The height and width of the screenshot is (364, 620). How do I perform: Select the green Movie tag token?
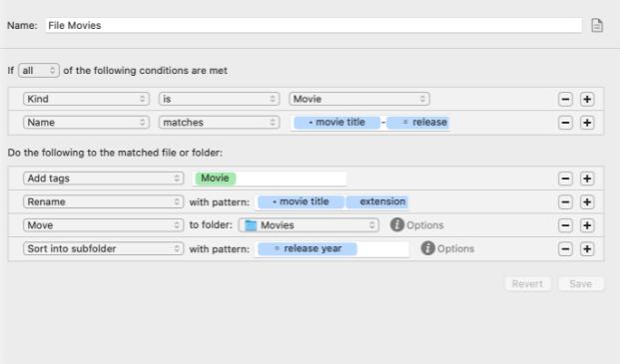pyautogui.click(x=215, y=179)
